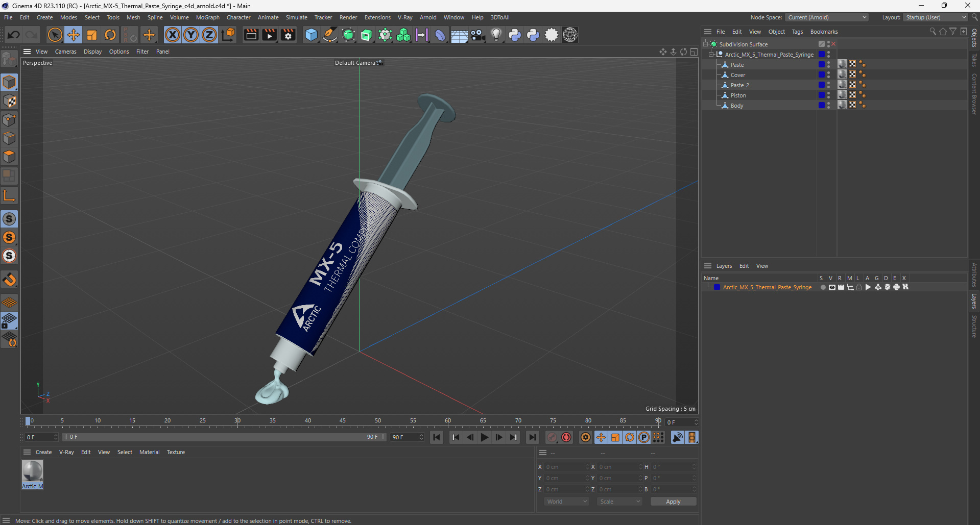Add a Light object

[x=496, y=35]
